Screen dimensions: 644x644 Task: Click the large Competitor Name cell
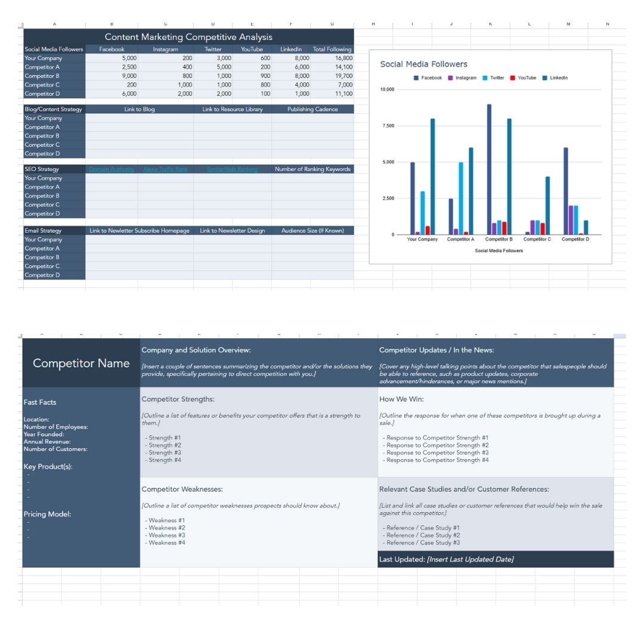pyautogui.click(x=81, y=363)
